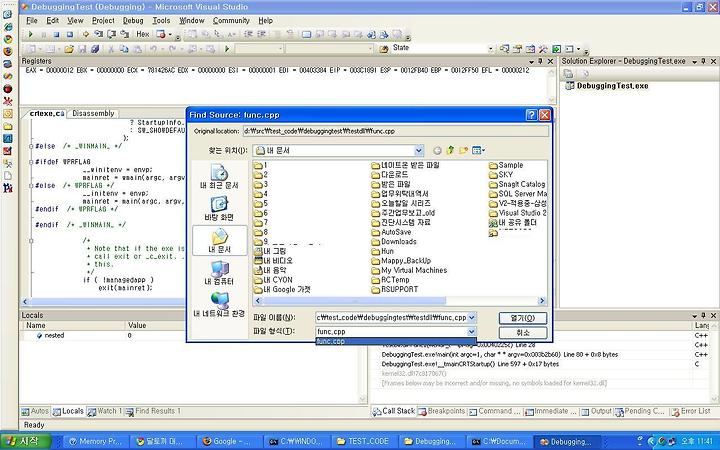Screen dimensions: 720x450
Task: Click the Step Into icon
Action: (98, 34)
